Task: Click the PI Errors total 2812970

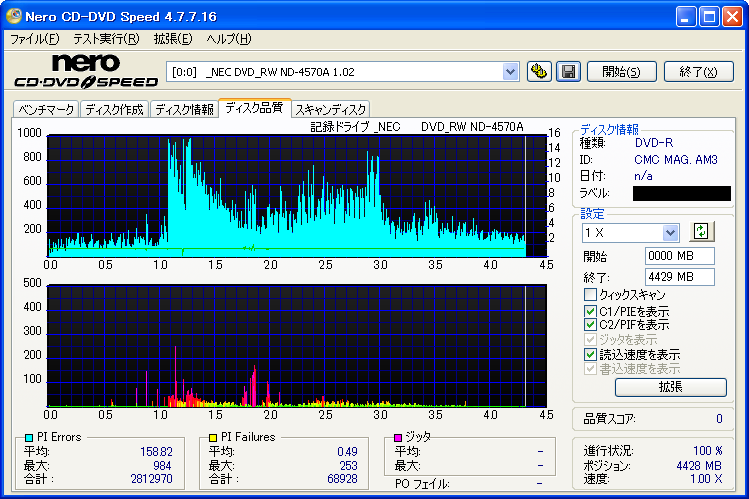Action: [x=151, y=479]
